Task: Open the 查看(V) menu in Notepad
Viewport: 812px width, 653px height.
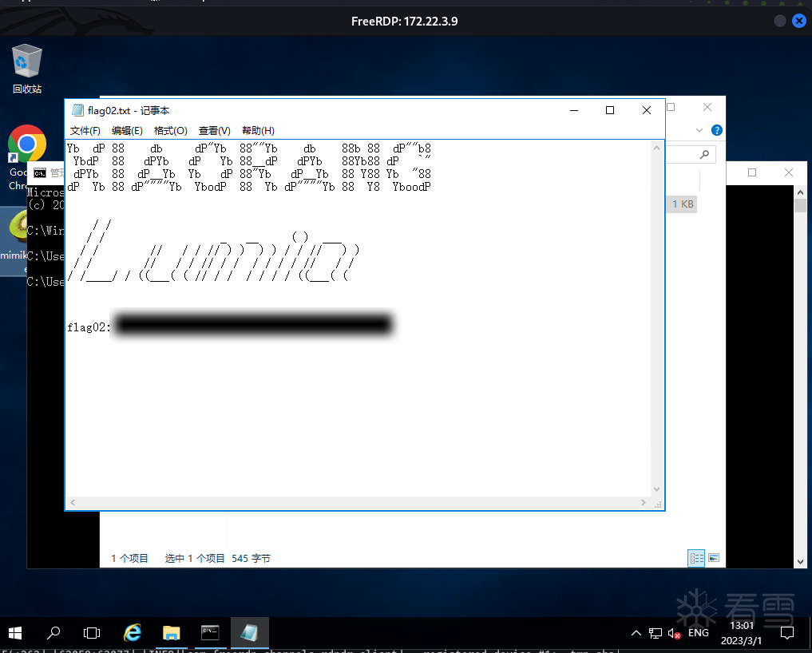Action: pyautogui.click(x=215, y=130)
